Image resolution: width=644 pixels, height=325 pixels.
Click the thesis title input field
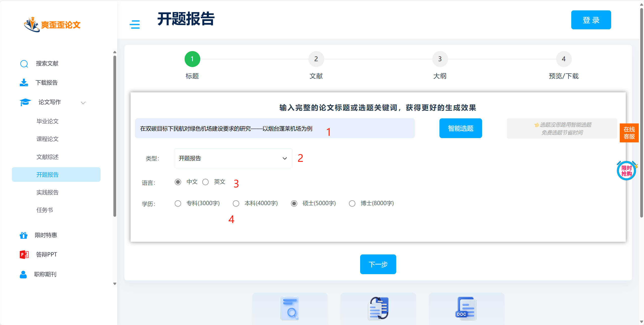275,128
